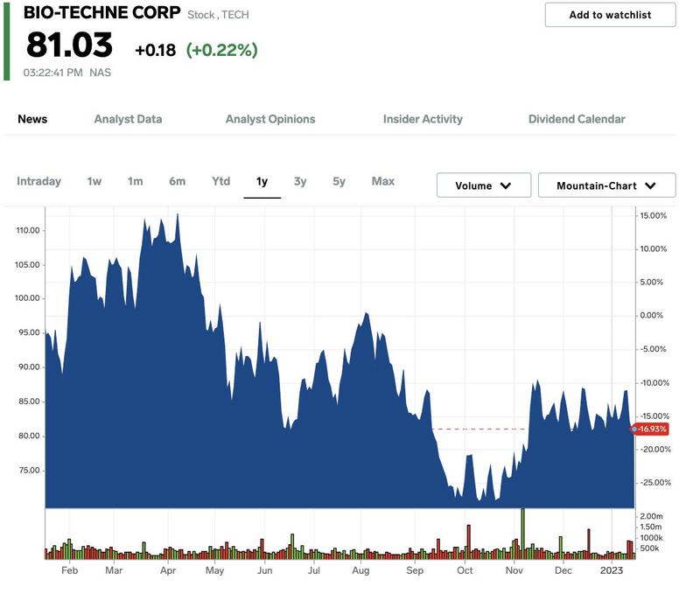Open the Mountain-Chart type dropdown

pos(606,185)
